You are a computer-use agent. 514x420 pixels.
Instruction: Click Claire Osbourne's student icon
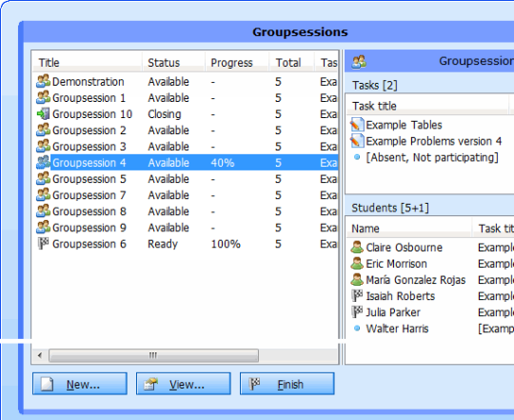click(357, 248)
